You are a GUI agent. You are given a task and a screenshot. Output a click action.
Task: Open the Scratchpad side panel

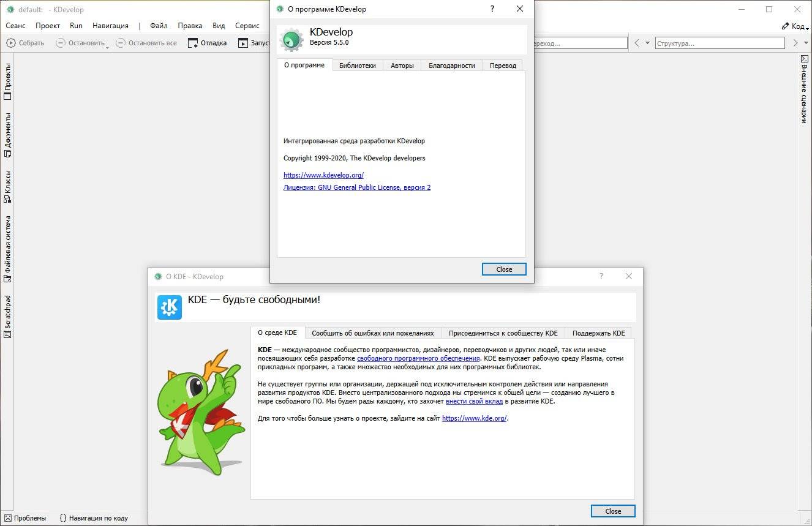click(7, 316)
